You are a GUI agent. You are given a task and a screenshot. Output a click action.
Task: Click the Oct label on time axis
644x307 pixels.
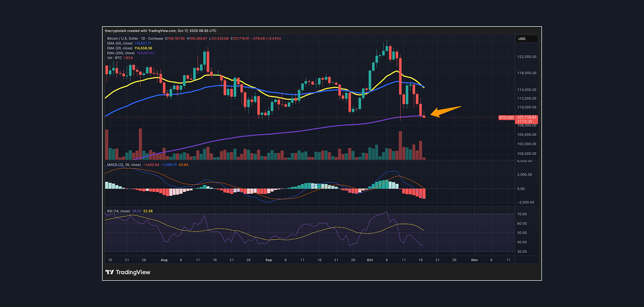(x=370, y=260)
